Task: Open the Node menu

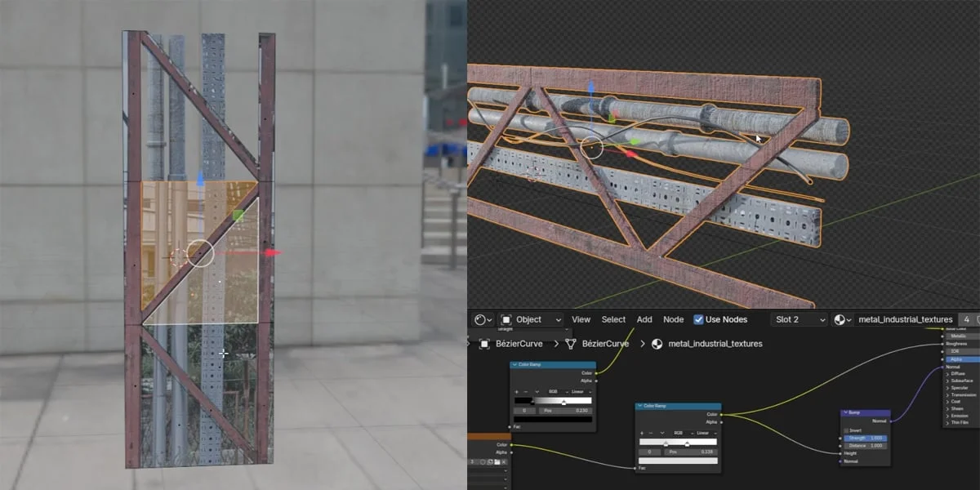Action: coord(673,319)
